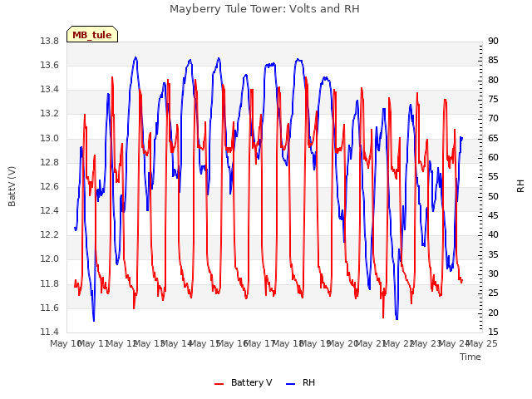Click the 65 right axis tick
The width and height of the screenshot is (532, 399).
pos(493,139)
